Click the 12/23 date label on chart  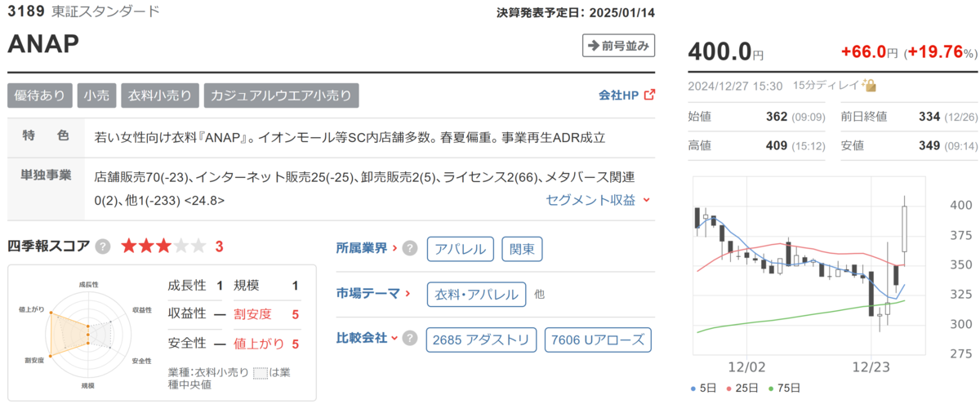(870, 366)
